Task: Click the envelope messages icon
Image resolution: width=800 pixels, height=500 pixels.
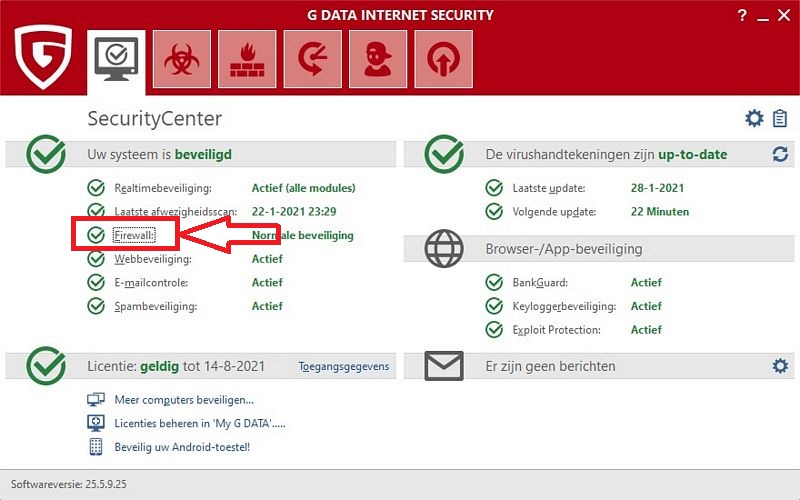Action: 444,366
